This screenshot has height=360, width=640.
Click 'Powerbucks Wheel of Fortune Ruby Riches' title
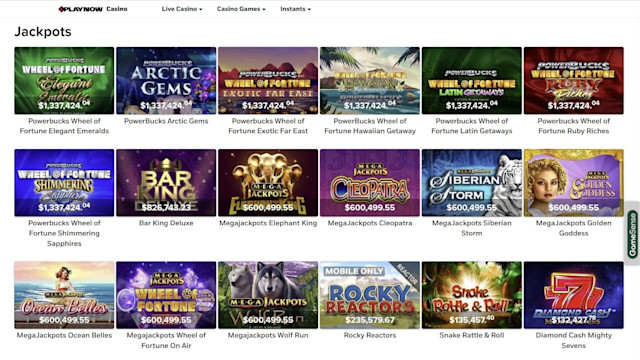pos(573,126)
